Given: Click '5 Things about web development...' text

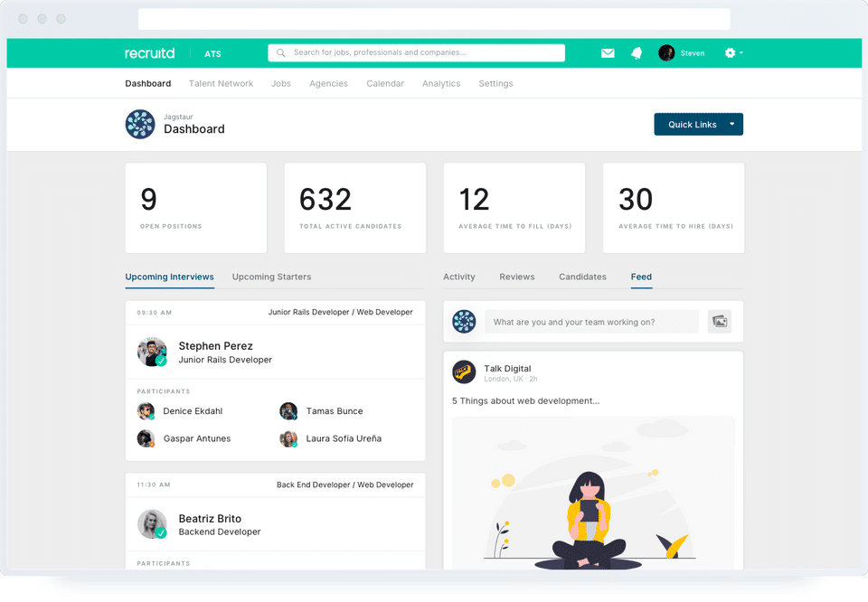Looking at the screenshot, I should pos(525,400).
